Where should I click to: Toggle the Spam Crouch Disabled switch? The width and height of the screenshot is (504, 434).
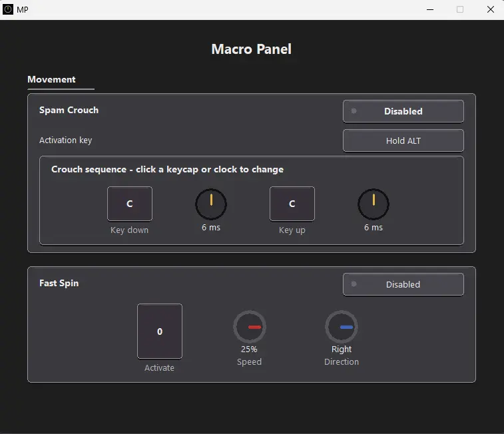(x=403, y=111)
